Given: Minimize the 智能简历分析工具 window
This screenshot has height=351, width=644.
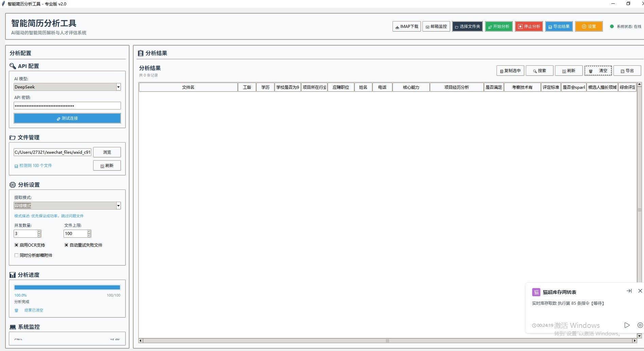Looking at the screenshot, I should pos(613,4).
